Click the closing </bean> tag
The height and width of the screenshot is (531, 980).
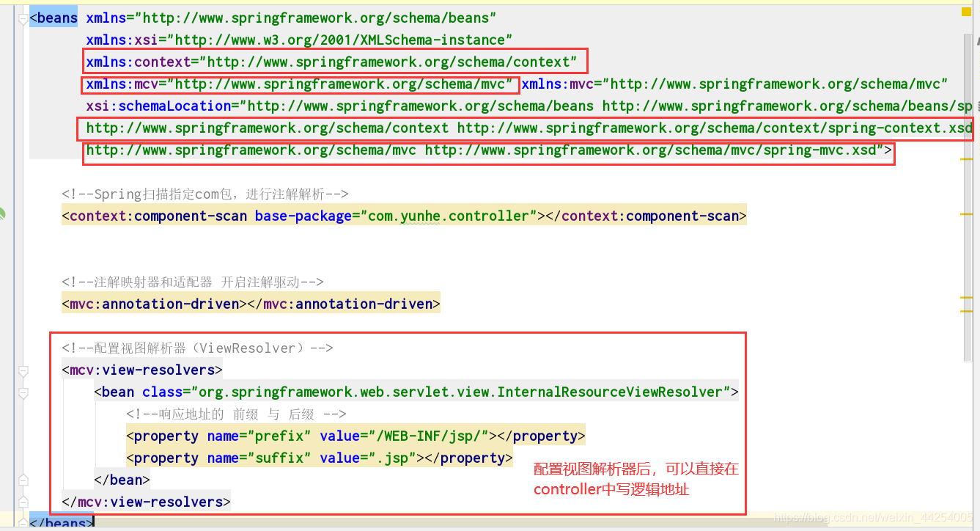tap(122, 480)
